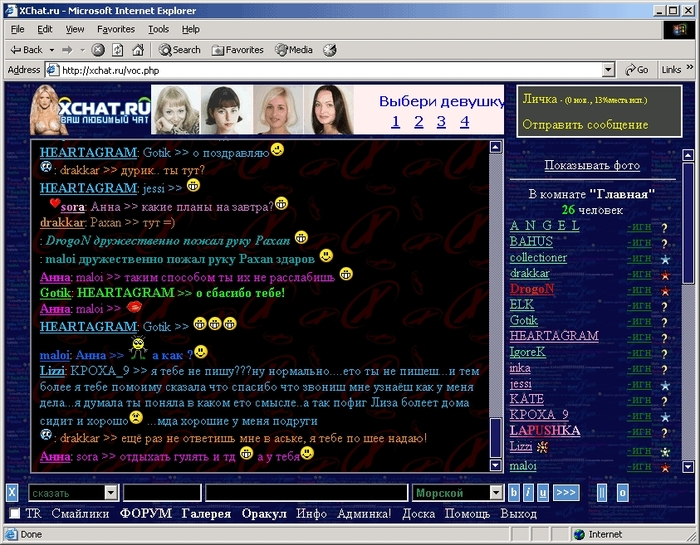Select girl number 2 link
This screenshot has width=700, height=545.
coord(418,121)
